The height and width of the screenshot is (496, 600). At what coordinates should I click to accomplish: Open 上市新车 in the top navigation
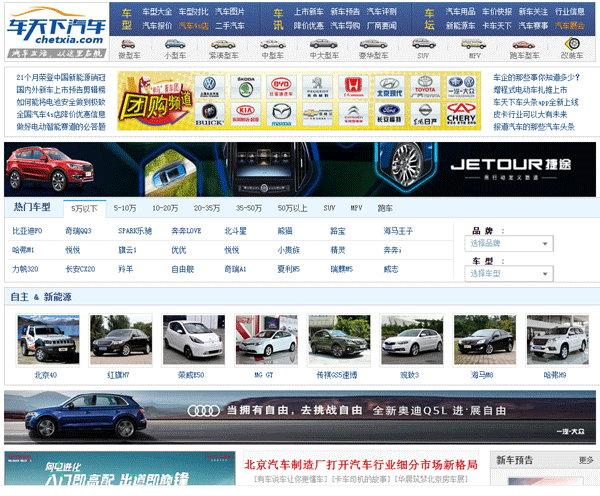pos(308,12)
